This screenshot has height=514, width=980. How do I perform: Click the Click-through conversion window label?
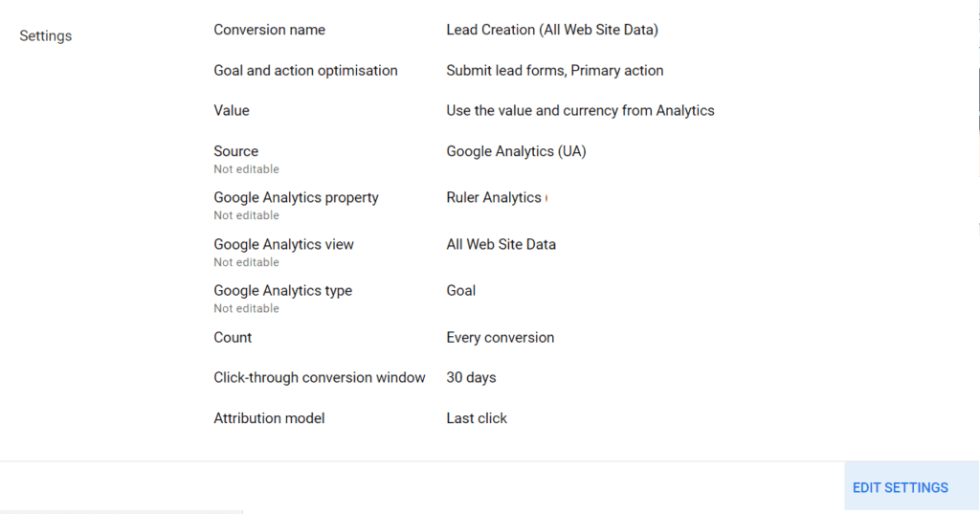319,377
